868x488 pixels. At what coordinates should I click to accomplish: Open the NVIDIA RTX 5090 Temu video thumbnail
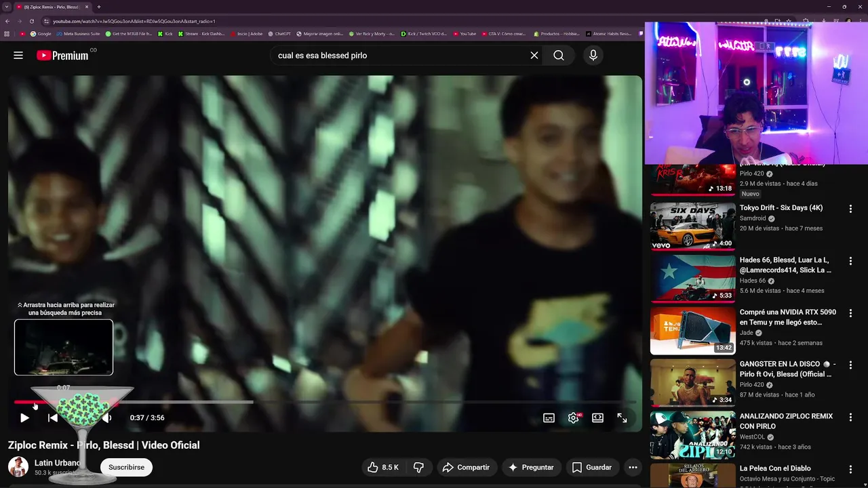692,331
